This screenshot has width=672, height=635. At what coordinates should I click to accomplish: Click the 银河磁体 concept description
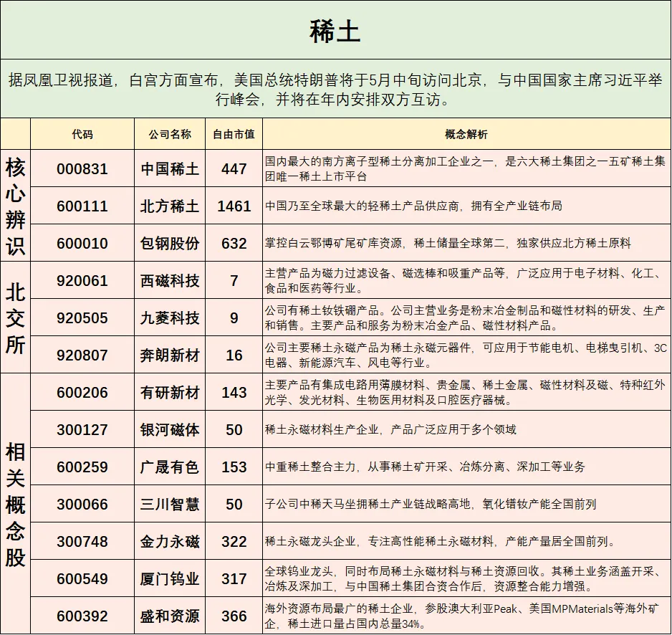point(390,429)
